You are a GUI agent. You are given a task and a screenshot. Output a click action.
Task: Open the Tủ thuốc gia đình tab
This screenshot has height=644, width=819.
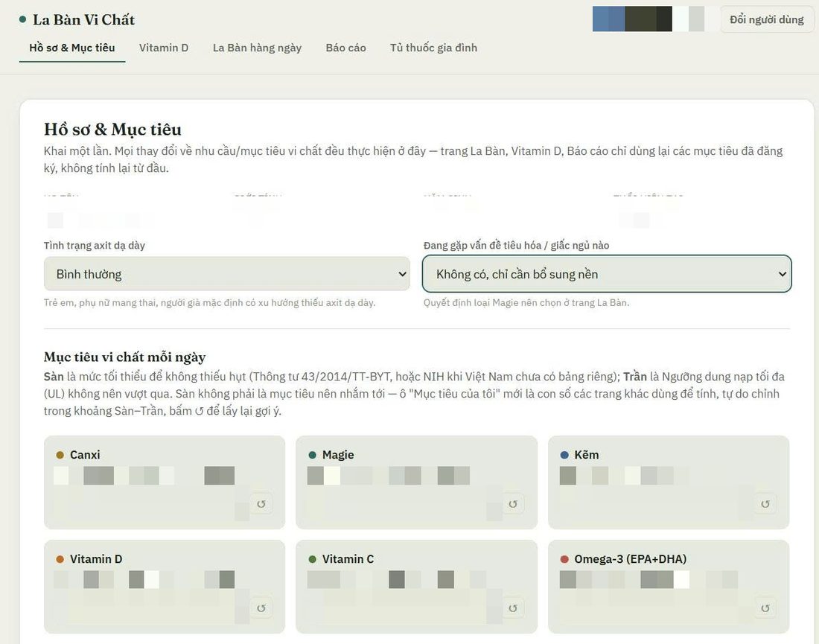[x=433, y=48]
